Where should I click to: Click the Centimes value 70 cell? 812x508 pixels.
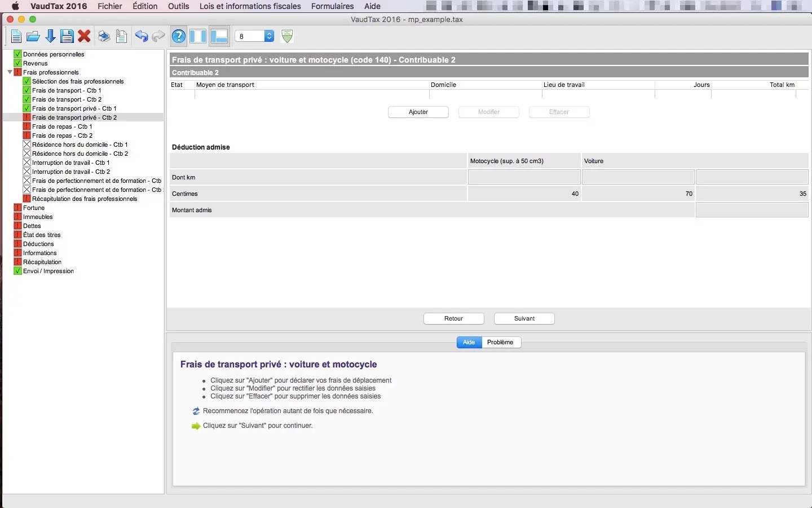point(638,194)
